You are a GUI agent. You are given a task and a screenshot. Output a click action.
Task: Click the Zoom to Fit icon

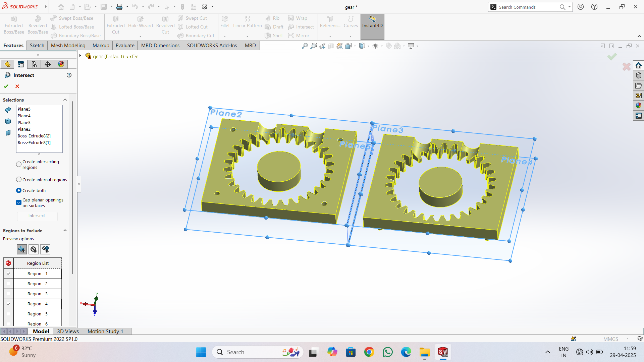pyautogui.click(x=305, y=46)
